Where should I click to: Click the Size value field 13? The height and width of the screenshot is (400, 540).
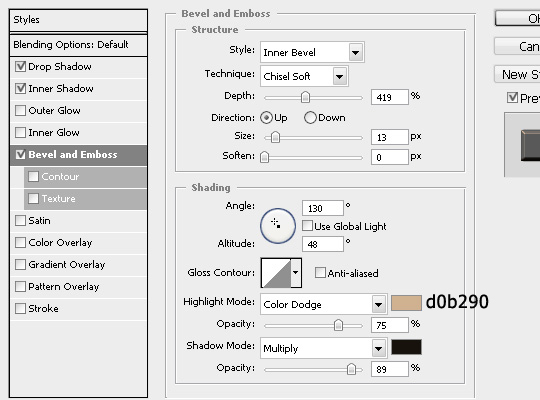pyautogui.click(x=390, y=137)
